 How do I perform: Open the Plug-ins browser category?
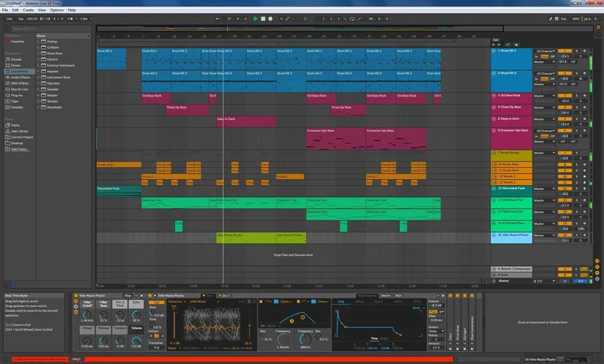pos(17,95)
